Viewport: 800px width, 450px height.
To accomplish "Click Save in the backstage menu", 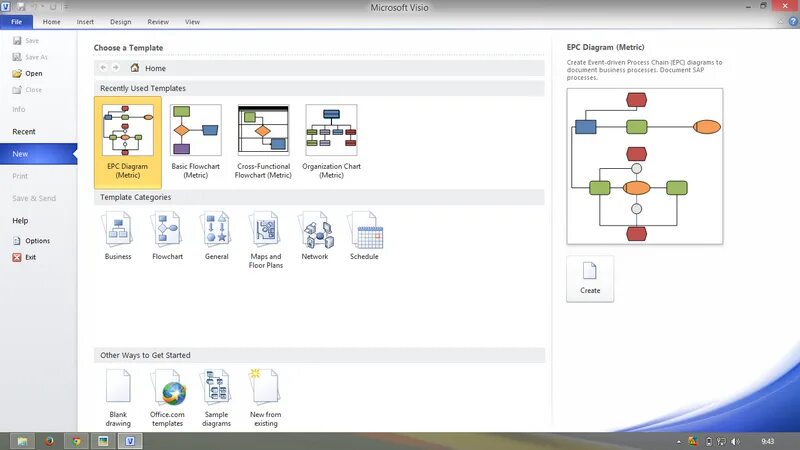I will [x=26, y=40].
